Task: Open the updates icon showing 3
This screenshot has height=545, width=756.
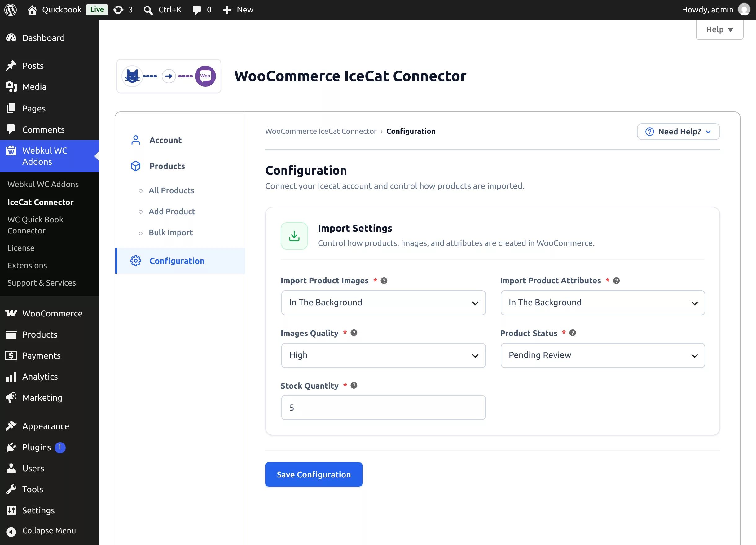Action: tap(118, 10)
